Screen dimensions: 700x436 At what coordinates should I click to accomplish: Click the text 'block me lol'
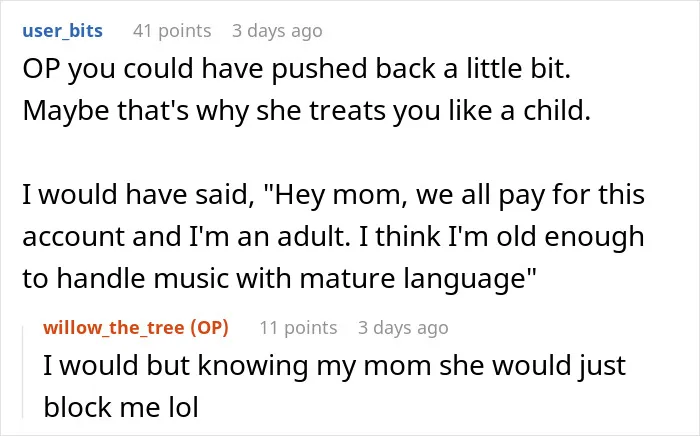click(x=121, y=407)
